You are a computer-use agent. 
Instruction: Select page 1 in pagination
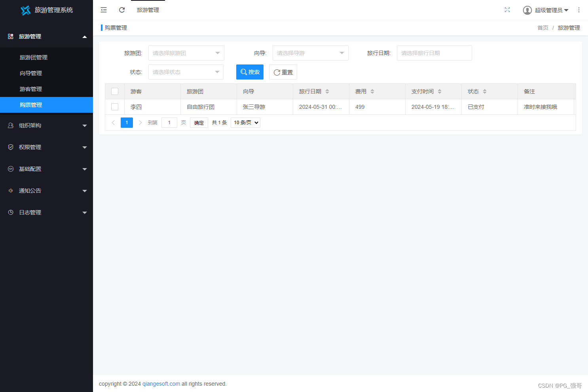click(x=127, y=123)
